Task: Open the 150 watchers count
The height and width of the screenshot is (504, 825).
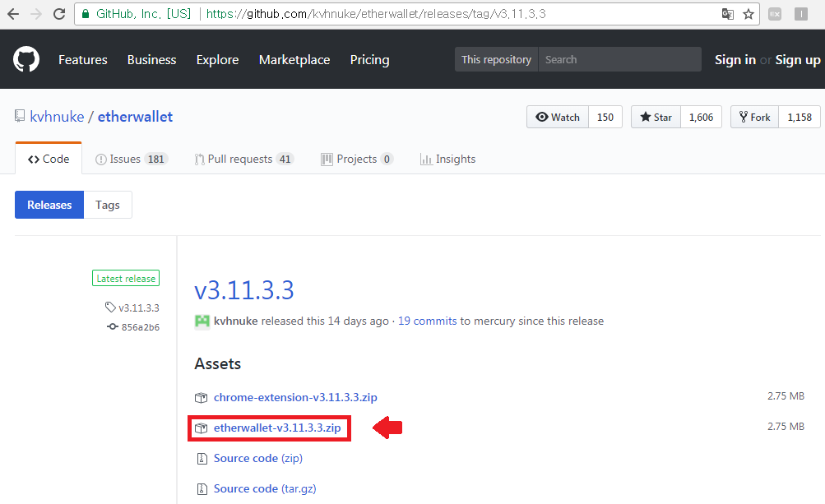Action: coord(605,117)
